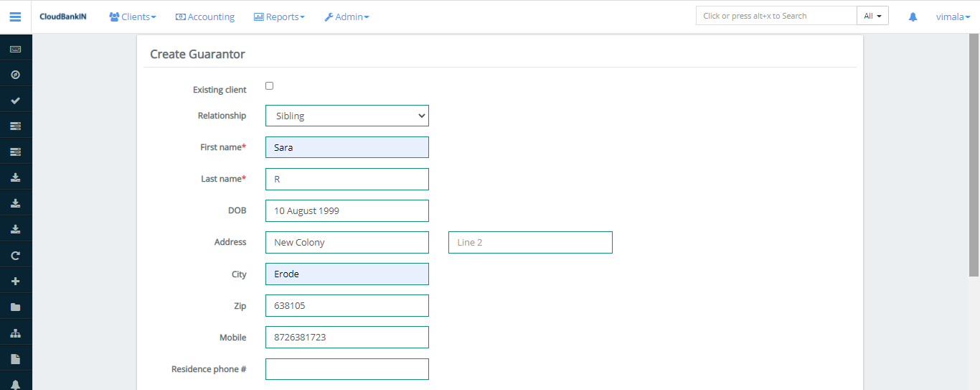Image resolution: width=980 pixels, height=390 pixels.
Task: Open the vimala user menu
Action: tap(953, 17)
